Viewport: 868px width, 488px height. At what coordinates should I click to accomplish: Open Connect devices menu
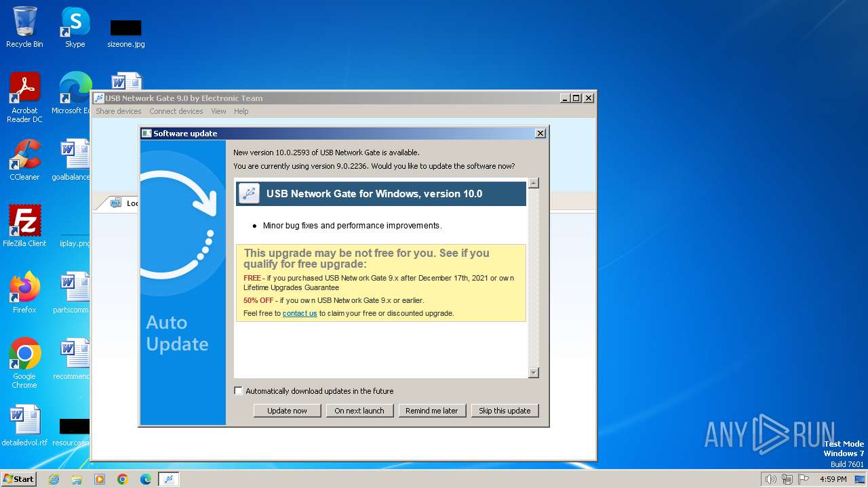click(176, 111)
